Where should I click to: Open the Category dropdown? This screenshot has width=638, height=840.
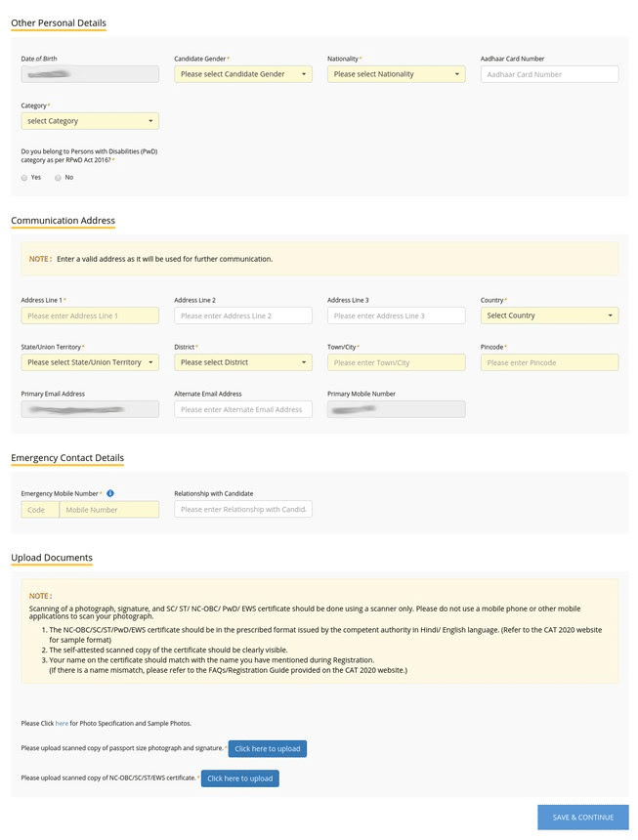[x=90, y=121]
